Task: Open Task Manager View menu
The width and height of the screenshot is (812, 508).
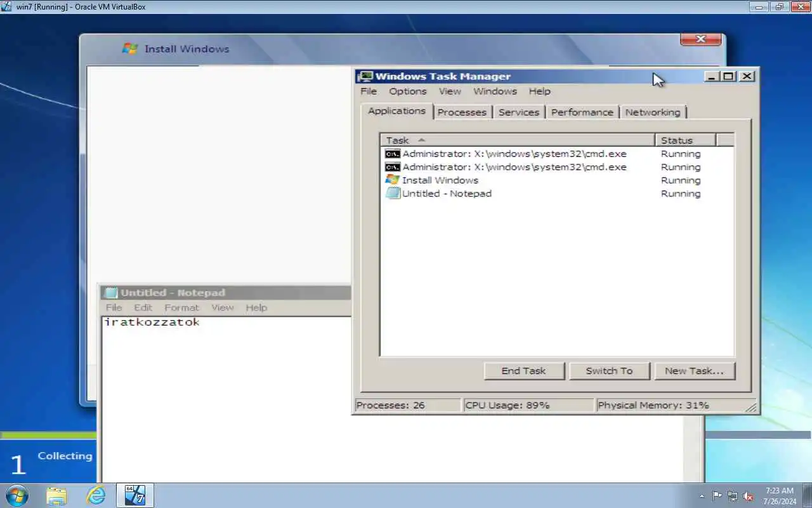Action: point(450,91)
